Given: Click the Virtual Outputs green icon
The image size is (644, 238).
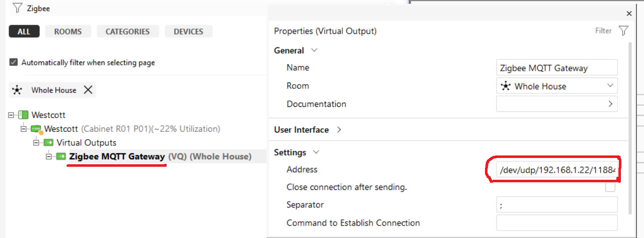Looking at the screenshot, I should click(x=48, y=143).
